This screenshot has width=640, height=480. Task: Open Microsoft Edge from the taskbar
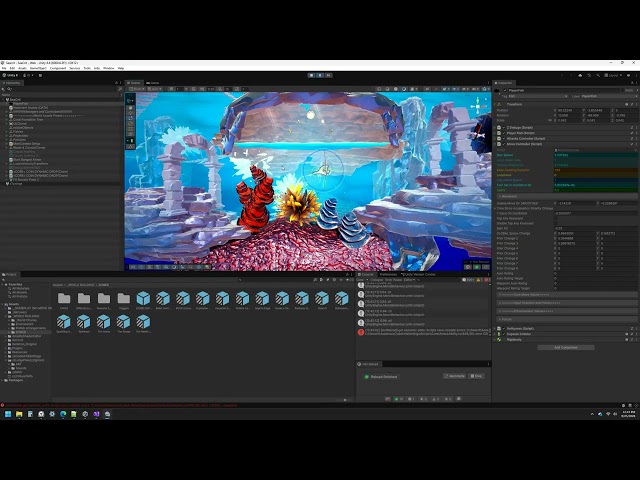click(x=63, y=414)
